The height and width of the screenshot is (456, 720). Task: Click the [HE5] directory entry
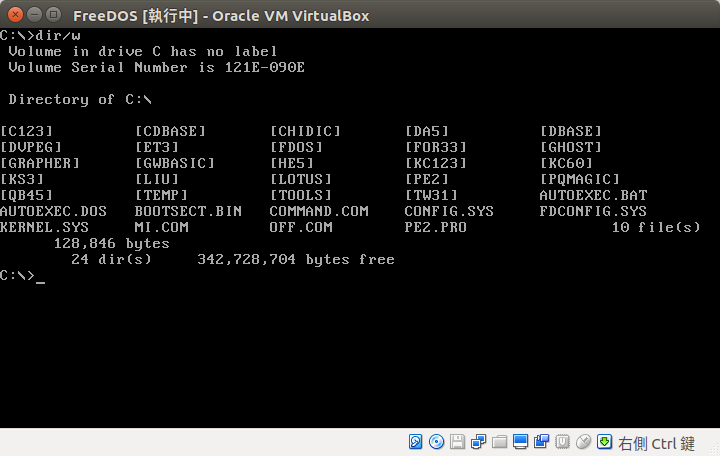292,163
